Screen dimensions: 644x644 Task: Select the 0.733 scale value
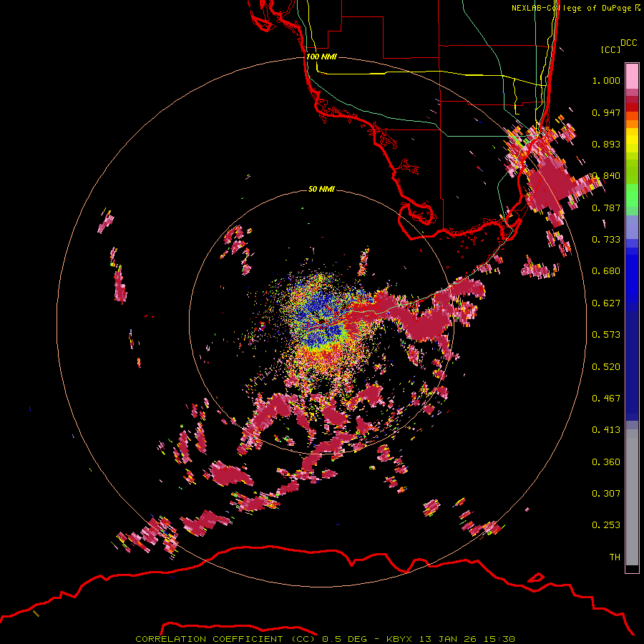coord(606,240)
